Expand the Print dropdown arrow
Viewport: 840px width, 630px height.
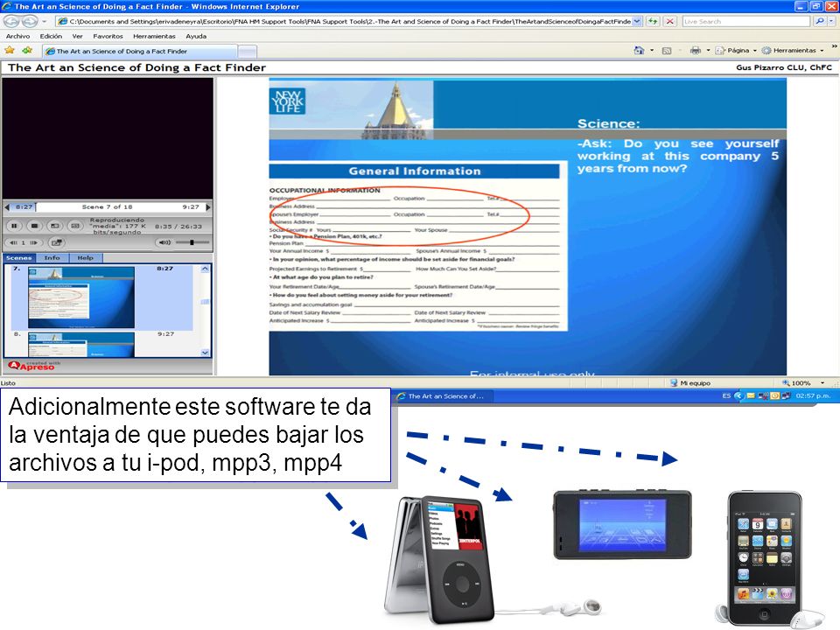[x=708, y=51]
